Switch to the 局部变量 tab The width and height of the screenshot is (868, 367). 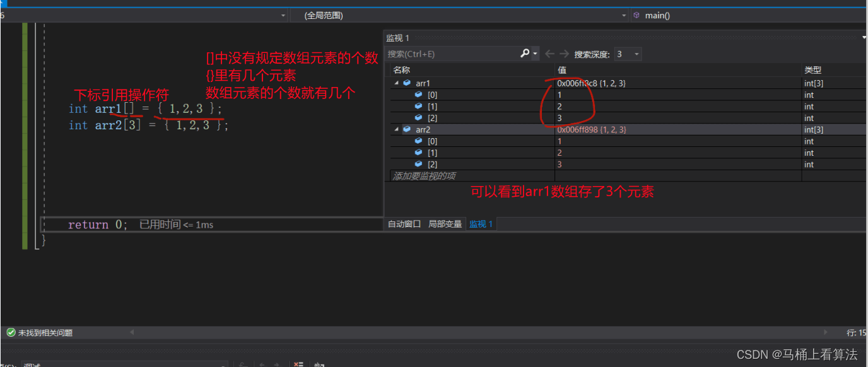[445, 224]
